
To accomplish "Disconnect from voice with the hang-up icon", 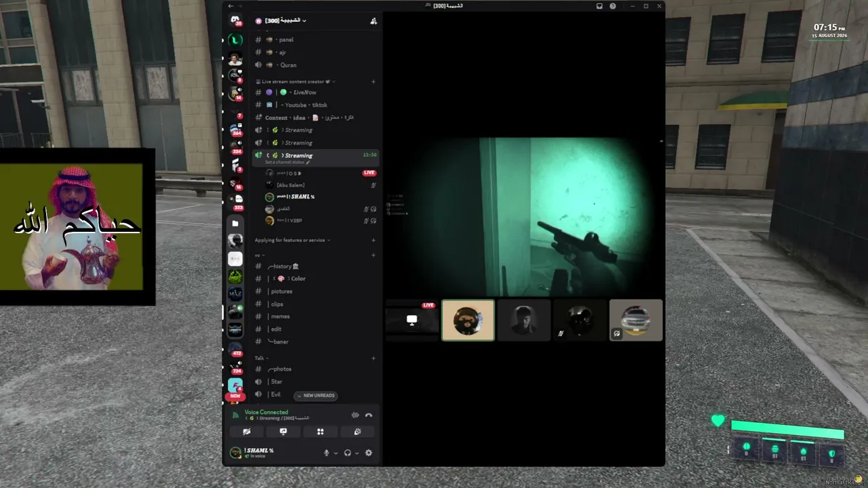I will tap(369, 415).
